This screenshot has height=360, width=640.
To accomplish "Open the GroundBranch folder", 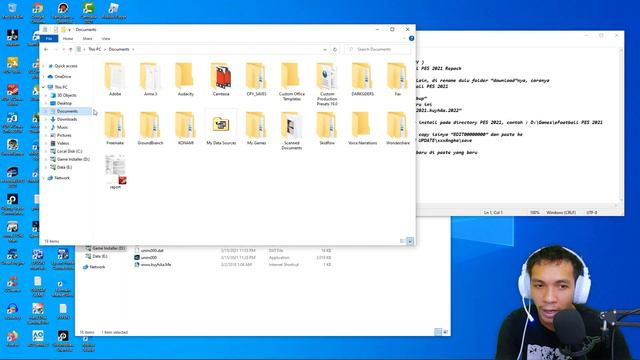I will [150, 129].
